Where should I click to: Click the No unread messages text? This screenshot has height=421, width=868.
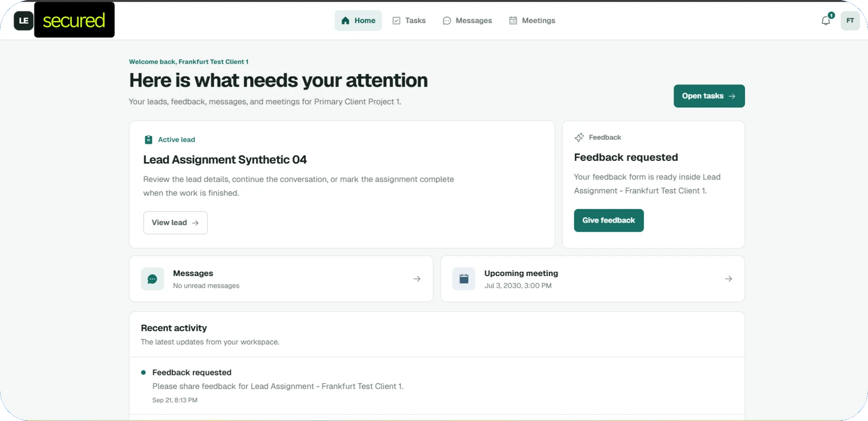(x=206, y=286)
